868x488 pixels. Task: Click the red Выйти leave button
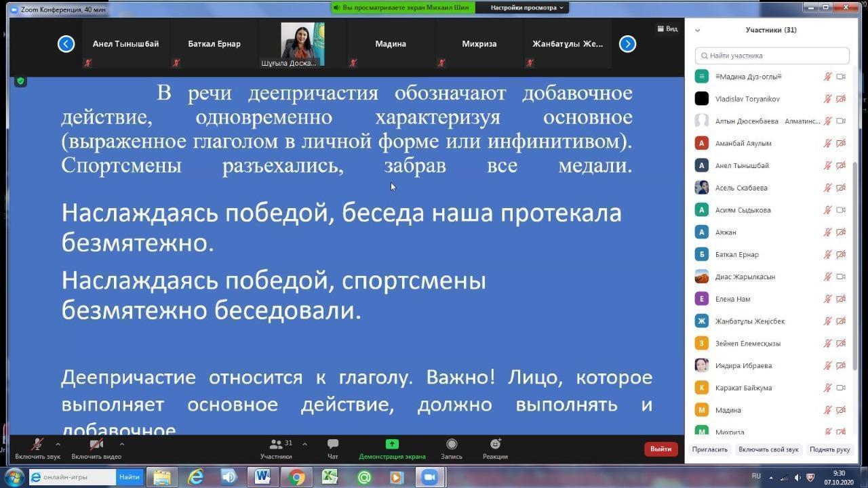coord(660,449)
